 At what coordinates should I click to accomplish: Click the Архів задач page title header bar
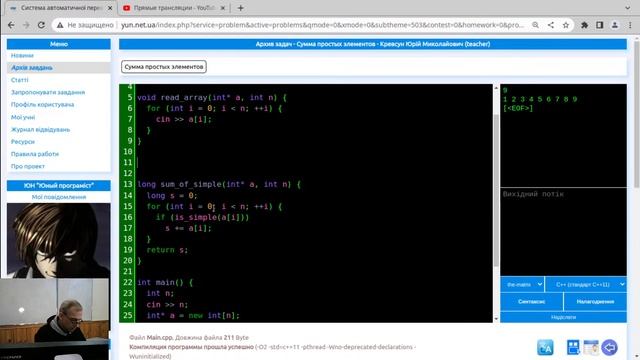(373, 44)
